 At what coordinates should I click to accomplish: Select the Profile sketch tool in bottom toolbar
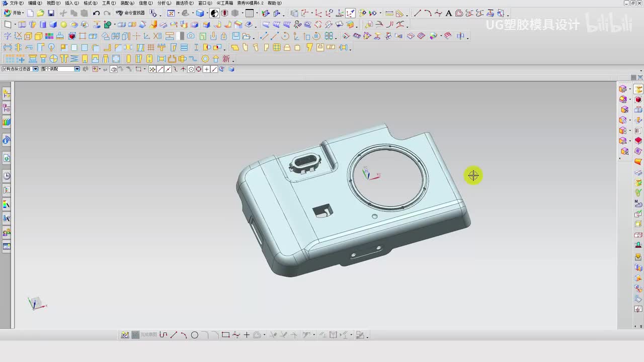(163, 335)
